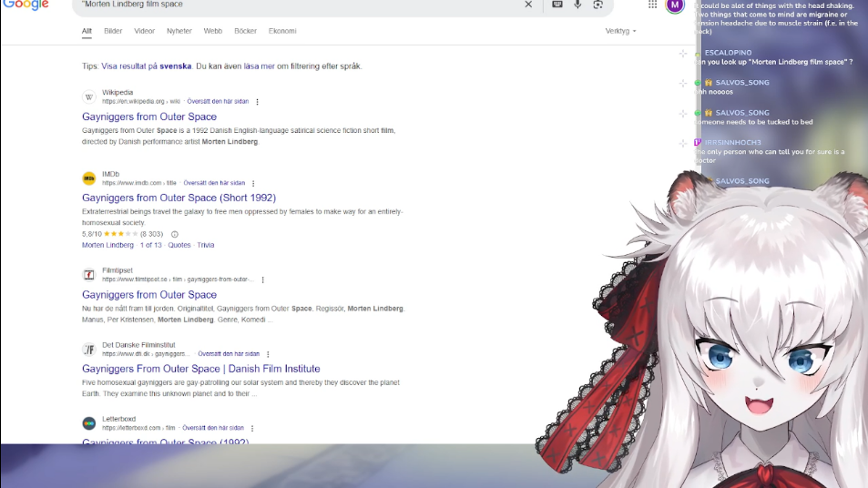Click 'Visa resultat på svenska' link
This screenshot has height=488, width=868.
point(146,66)
